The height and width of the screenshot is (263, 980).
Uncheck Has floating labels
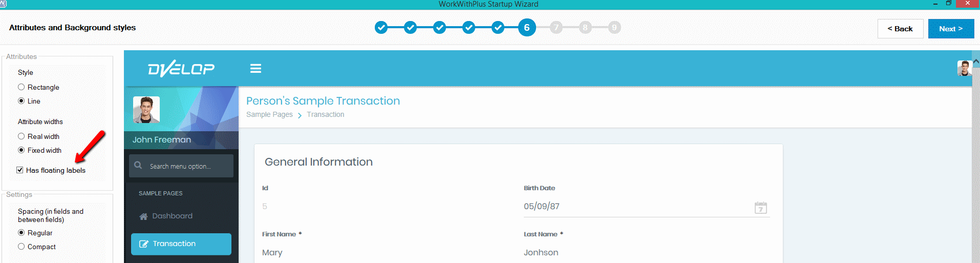pos(20,170)
